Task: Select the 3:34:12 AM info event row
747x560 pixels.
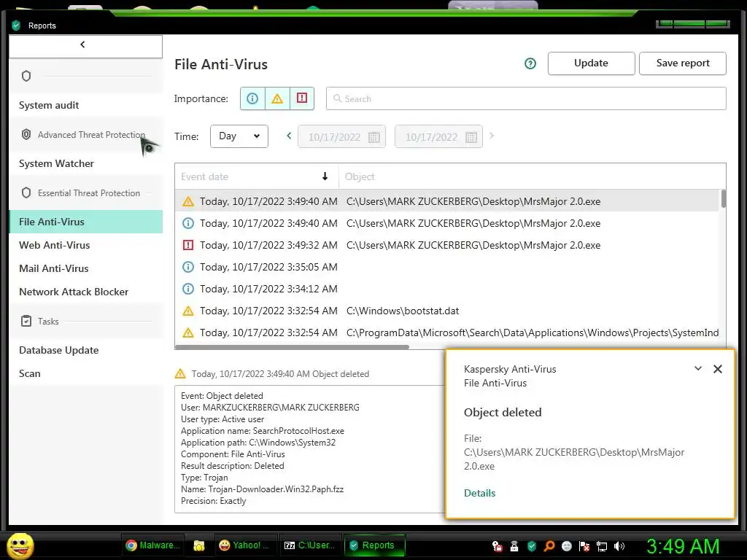Action: point(447,289)
